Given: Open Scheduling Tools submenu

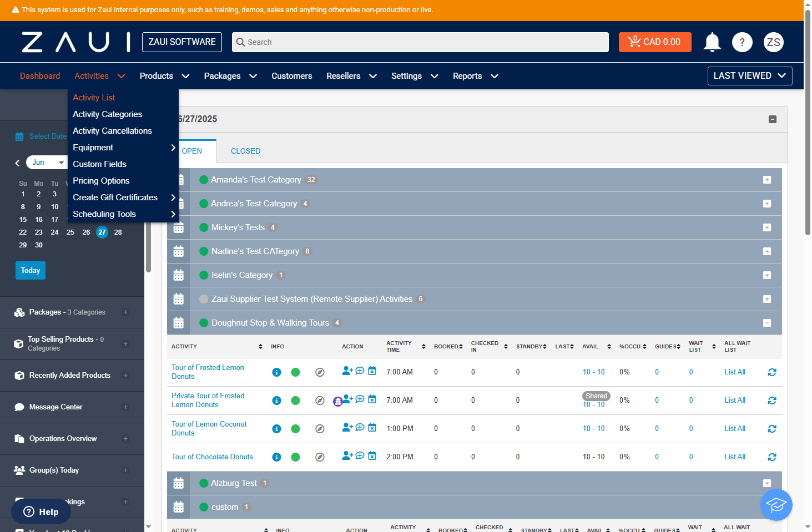Looking at the screenshot, I should coord(123,214).
